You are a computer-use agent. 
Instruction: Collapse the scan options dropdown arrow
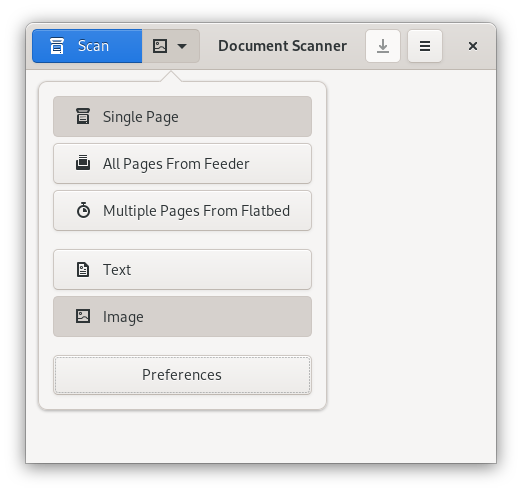(x=182, y=46)
